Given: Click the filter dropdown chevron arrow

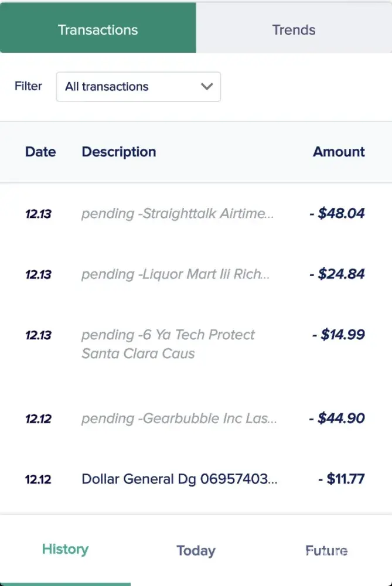Looking at the screenshot, I should click(x=206, y=87).
